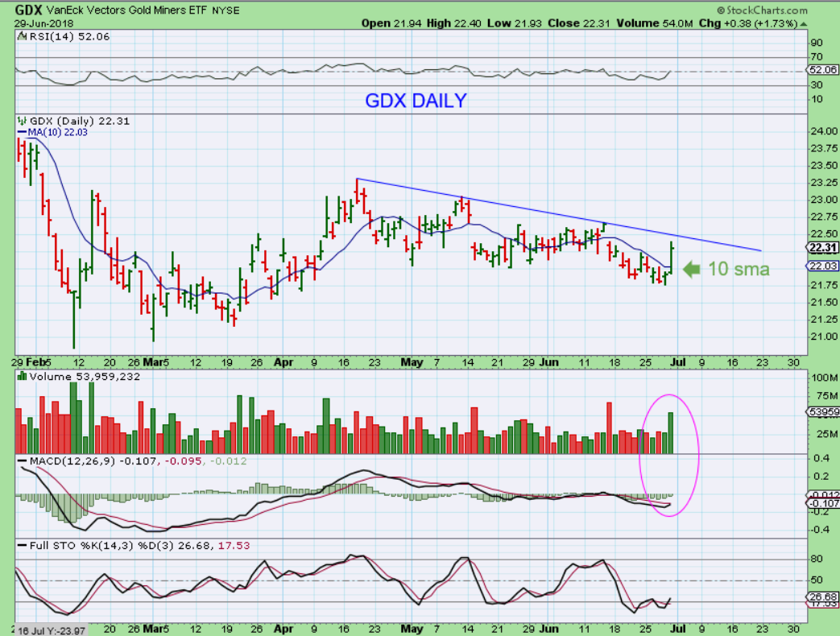840x636 pixels.
Task: Click the RSI(14) 52.06 indicator legend
Action: (x=68, y=36)
